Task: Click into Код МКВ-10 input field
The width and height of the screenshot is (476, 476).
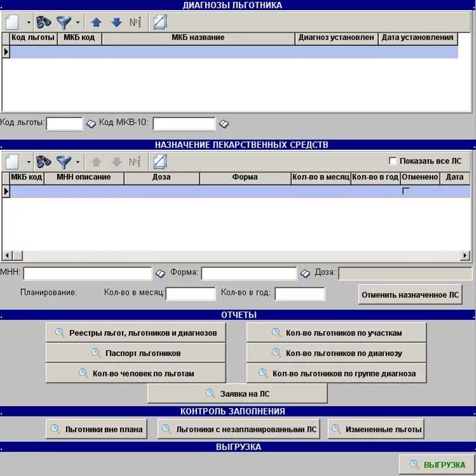Action: click(x=184, y=124)
